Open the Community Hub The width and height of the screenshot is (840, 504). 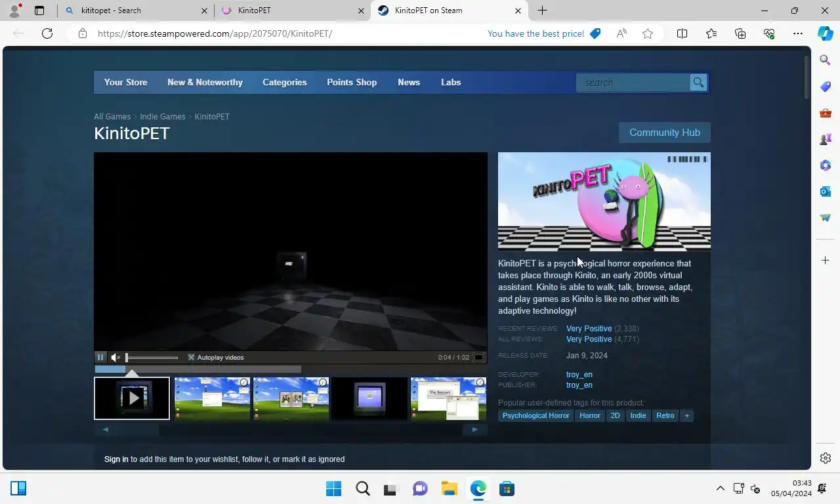[x=665, y=133]
